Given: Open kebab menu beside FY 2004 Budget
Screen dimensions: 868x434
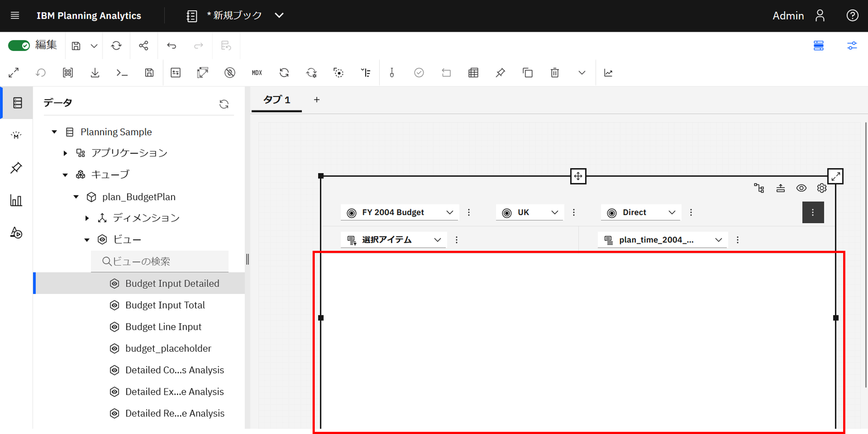Looking at the screenshot, I should coord(469,212).
